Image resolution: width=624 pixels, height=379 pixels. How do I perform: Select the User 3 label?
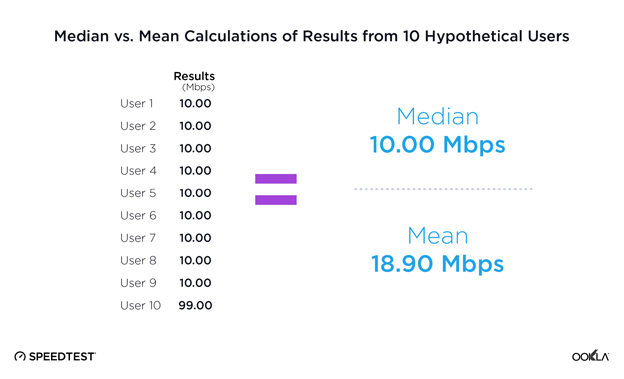point(138,148)
